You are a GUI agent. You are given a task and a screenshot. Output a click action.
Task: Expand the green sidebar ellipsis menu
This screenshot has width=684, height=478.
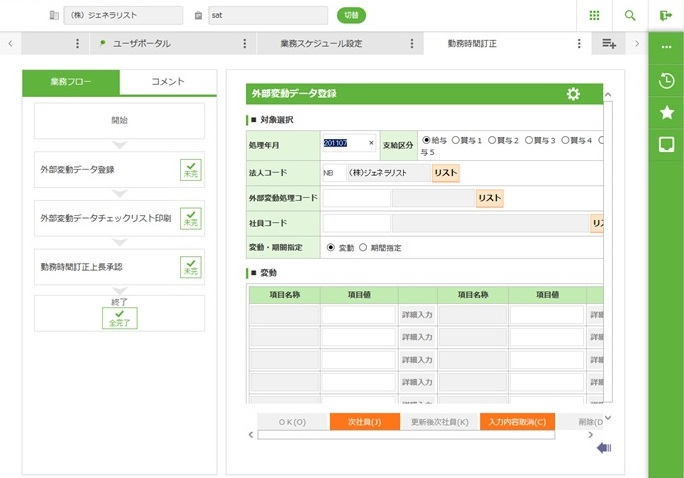(666, 46)
